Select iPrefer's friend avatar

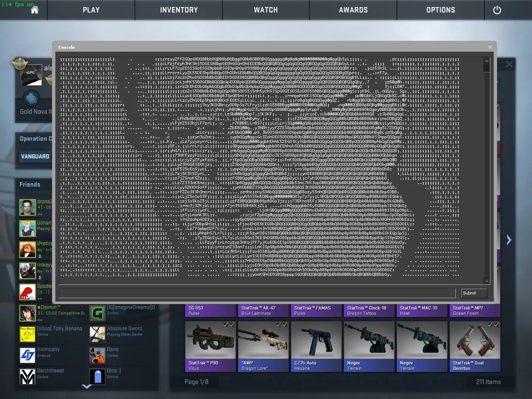click(x=27, y=249)
